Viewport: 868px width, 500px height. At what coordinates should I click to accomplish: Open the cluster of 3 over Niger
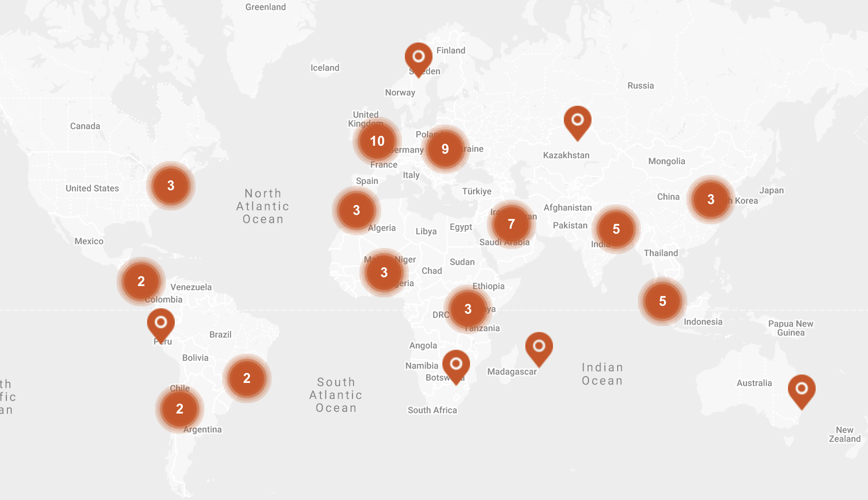[x=384, y=273]
